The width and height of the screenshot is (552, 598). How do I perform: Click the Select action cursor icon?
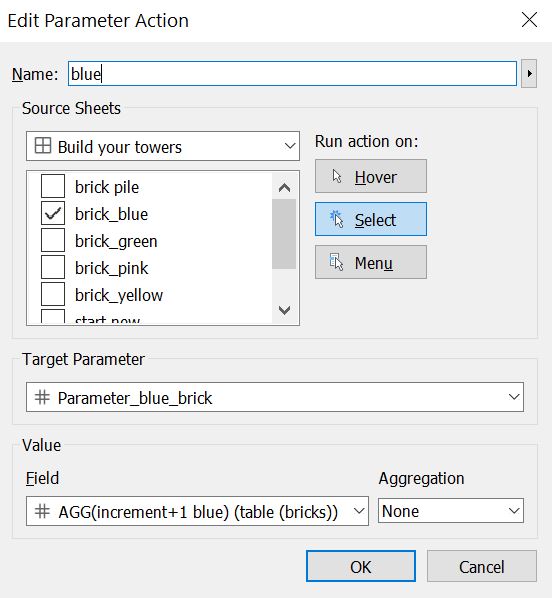coord(336,219)
